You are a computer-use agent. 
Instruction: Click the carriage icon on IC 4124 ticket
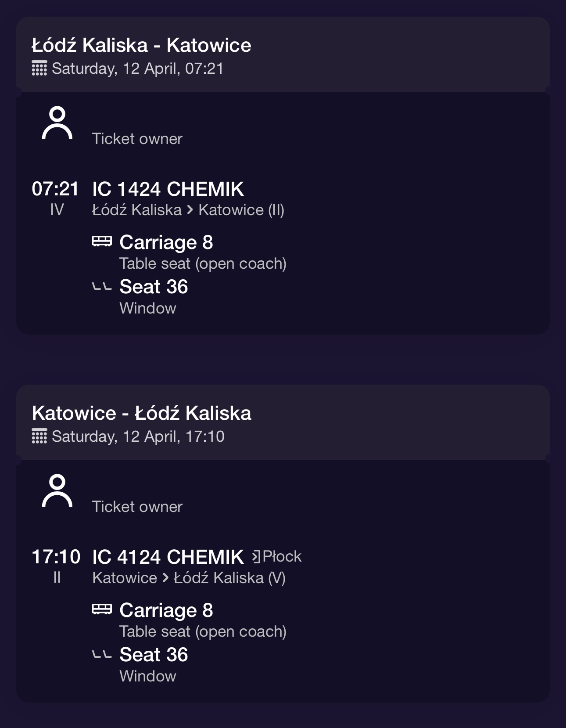tap(102, 609)
